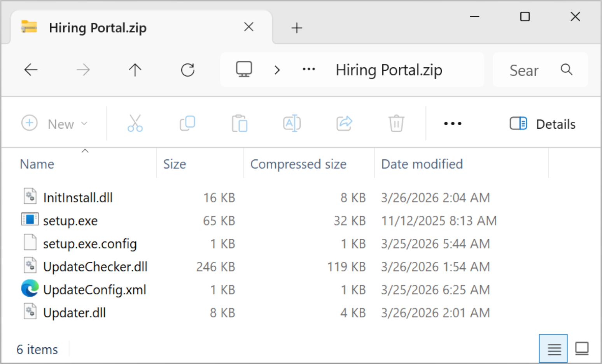Viewport: 602px width, 364px height.
Task: Click the Updater.dll file icon
Action: pos(30,311)
